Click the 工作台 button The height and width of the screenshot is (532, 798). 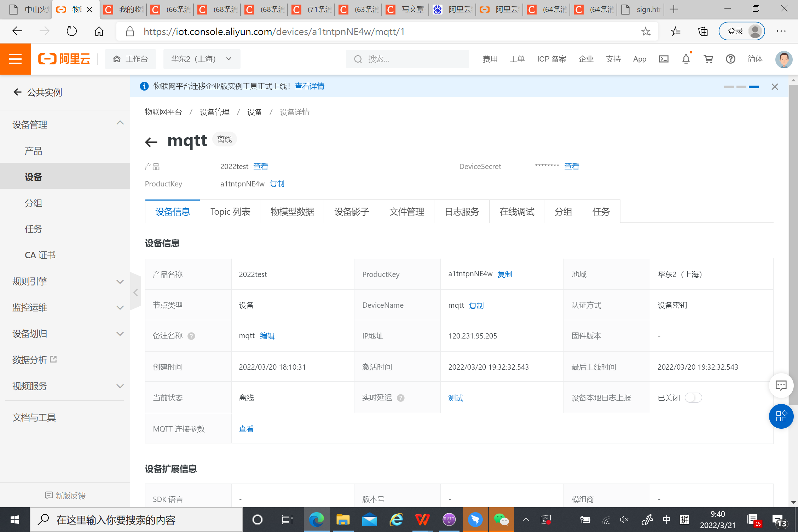pos(130,59)
